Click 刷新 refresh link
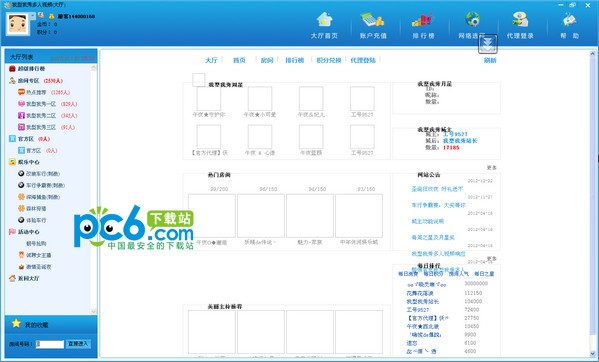This screenshot has width=599, height=362. (490, 60)
